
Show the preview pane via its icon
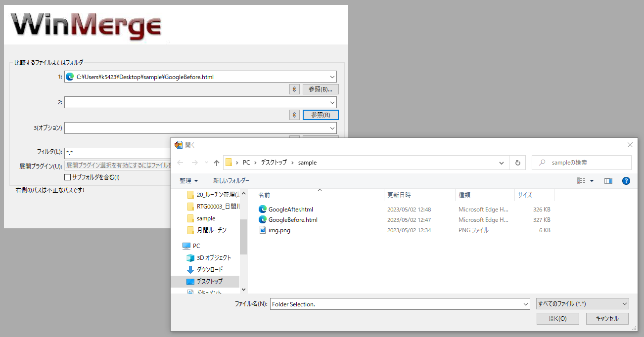(608, 180)
